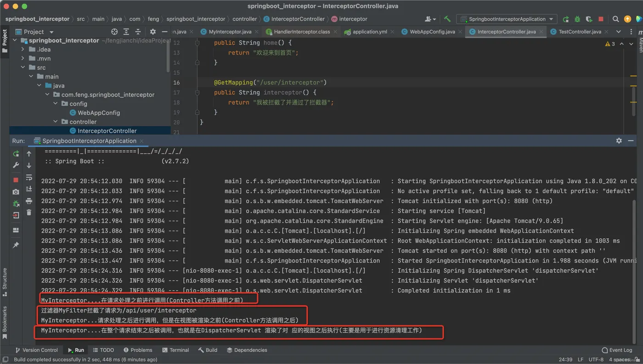Image resolution: width=643 pixels, height=364 pixels.
Task: Rerun SpringbootInterceptorApplication from top toolbar
Action: (566, 19)
